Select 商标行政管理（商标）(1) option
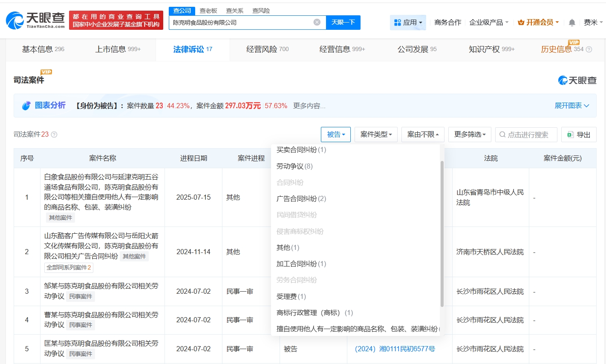 [315, 313]
